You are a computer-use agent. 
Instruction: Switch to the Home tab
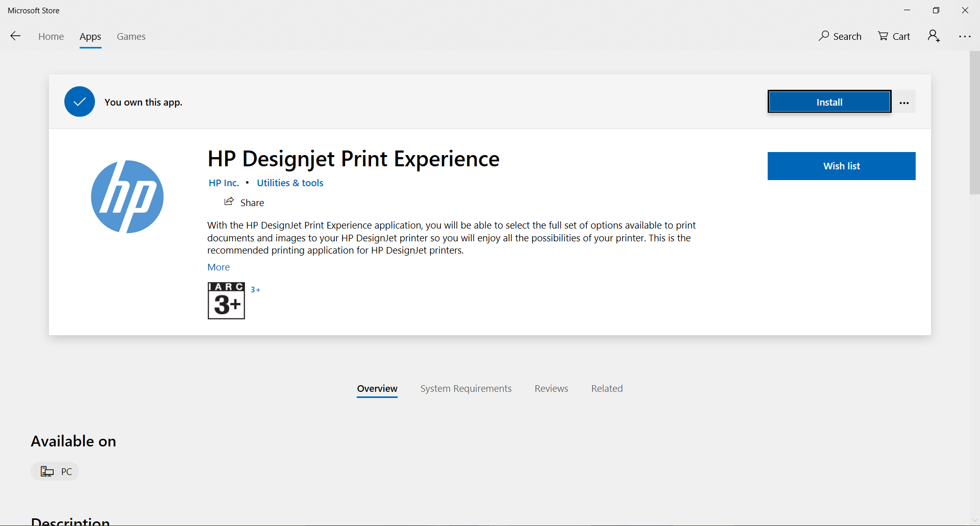pos(51,36)
